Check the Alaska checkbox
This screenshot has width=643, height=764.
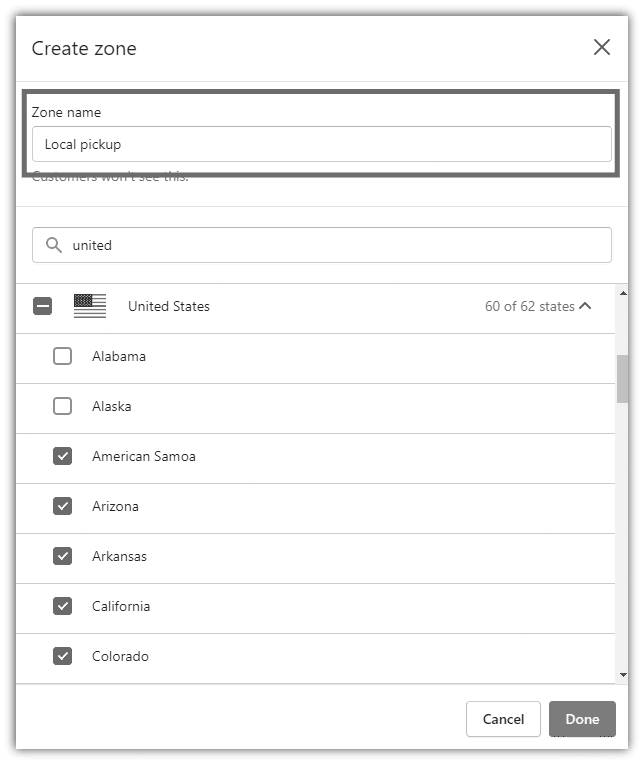point(62,406)
